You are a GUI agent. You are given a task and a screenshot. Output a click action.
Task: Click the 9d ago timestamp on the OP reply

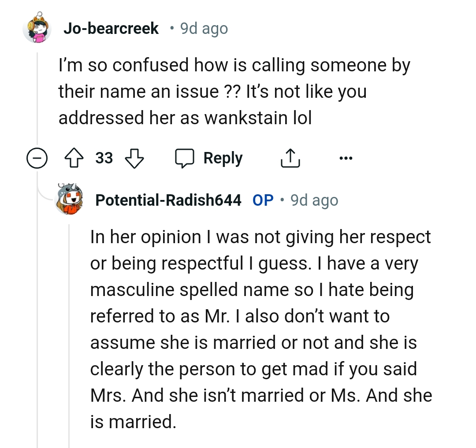click(x=314, y=200)
